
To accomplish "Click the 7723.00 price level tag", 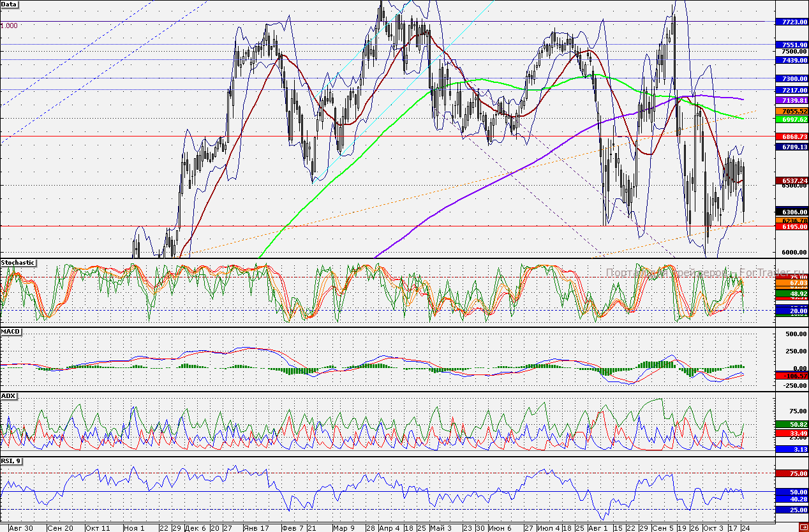I will [x=790, y=22].
